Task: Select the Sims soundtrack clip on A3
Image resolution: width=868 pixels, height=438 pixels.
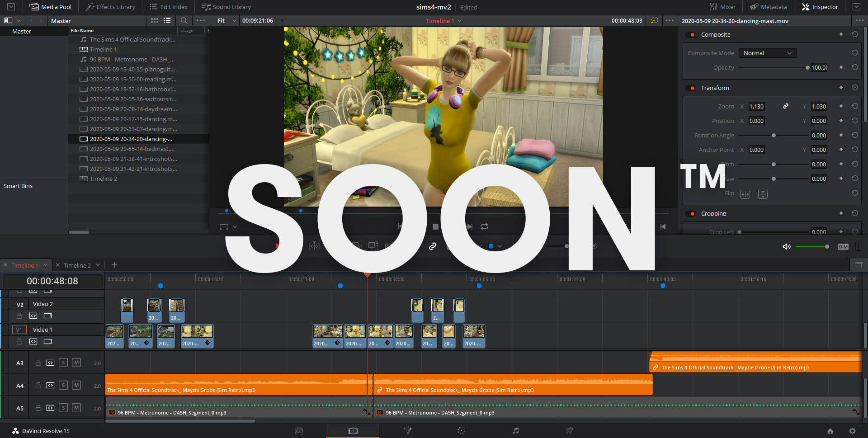Action: click(755, 362)
